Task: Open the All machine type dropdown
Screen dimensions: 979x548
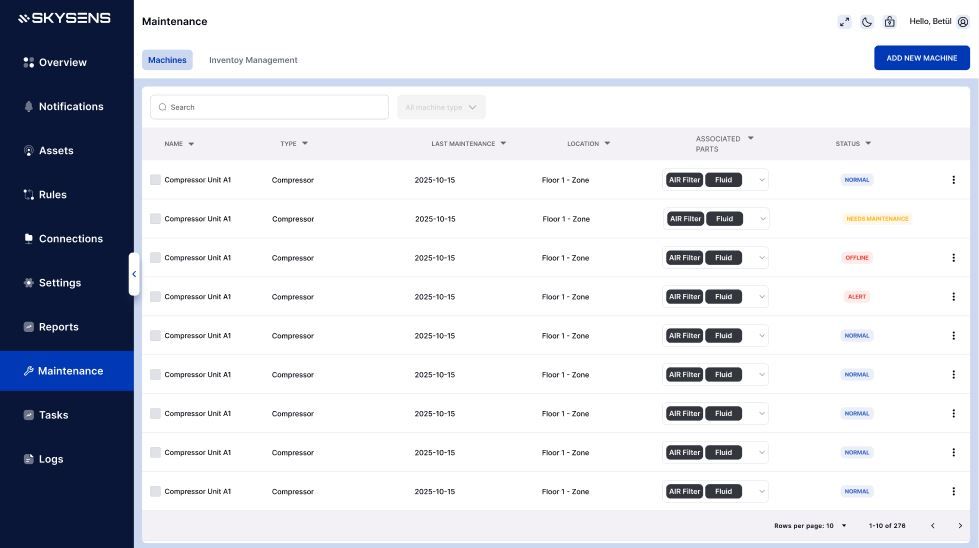Action: (441, 107)
